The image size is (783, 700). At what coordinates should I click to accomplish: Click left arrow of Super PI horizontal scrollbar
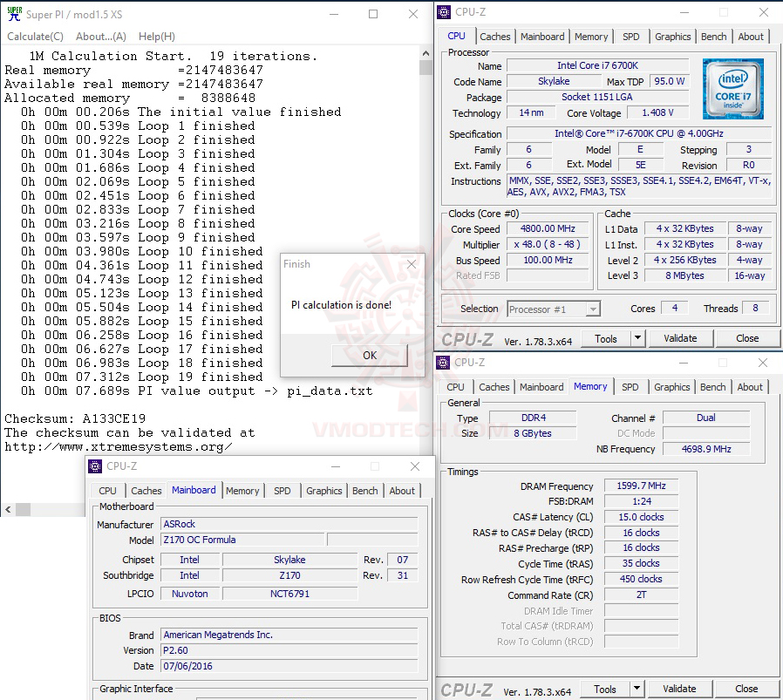tap(8, 510)
